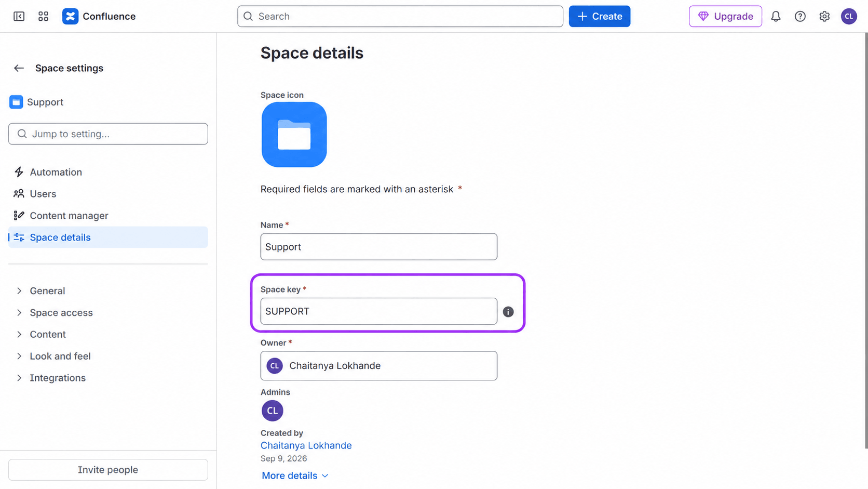Click the top Search field
868x489 pixels.
click(x=400, y=16)
